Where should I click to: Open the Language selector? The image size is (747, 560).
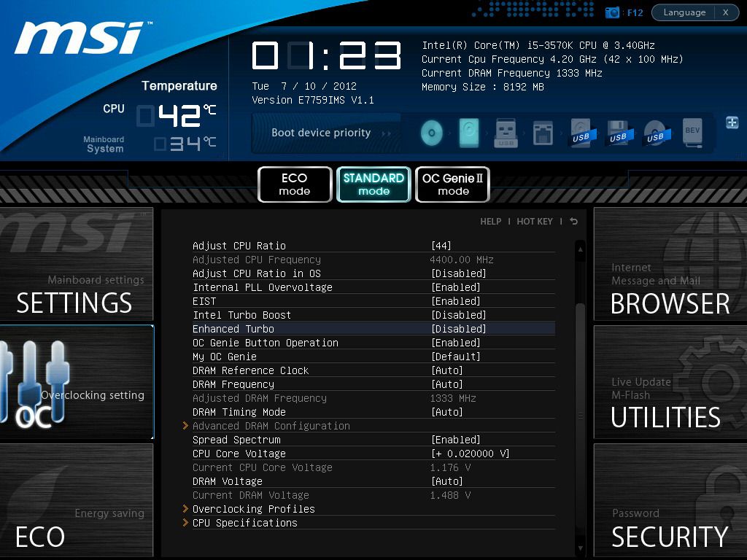pyautogui.click(x=686, y=12)
